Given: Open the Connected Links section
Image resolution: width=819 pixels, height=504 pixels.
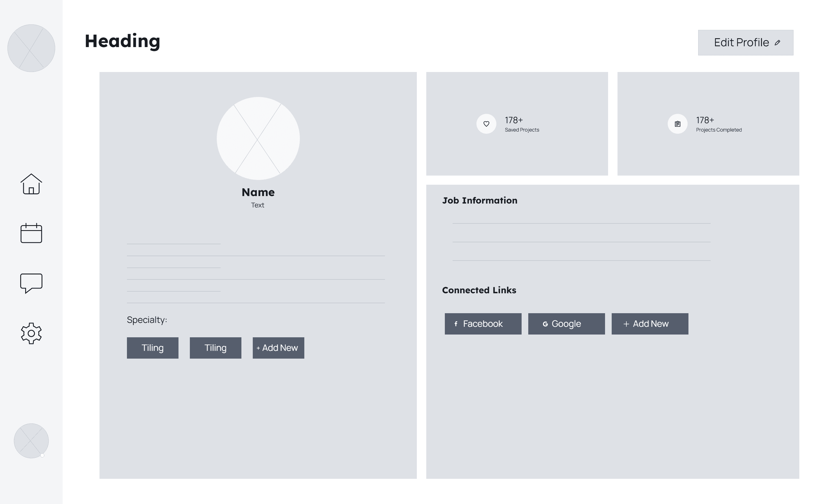Looking at the screenshot, I should click(479, 289).
